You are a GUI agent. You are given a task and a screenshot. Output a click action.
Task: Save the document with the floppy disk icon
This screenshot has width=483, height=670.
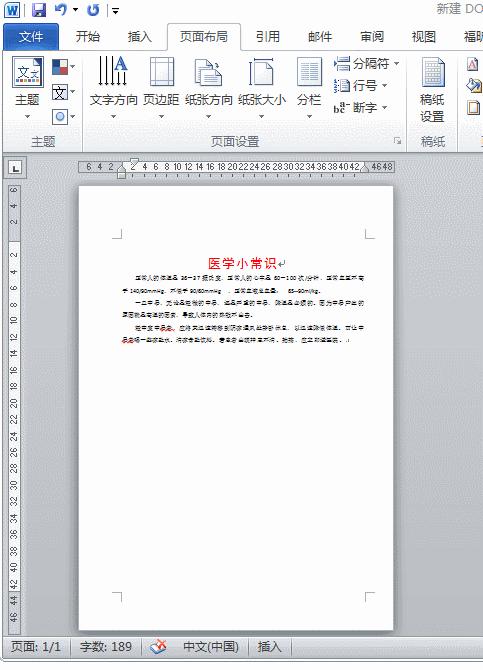click(39, 9)
